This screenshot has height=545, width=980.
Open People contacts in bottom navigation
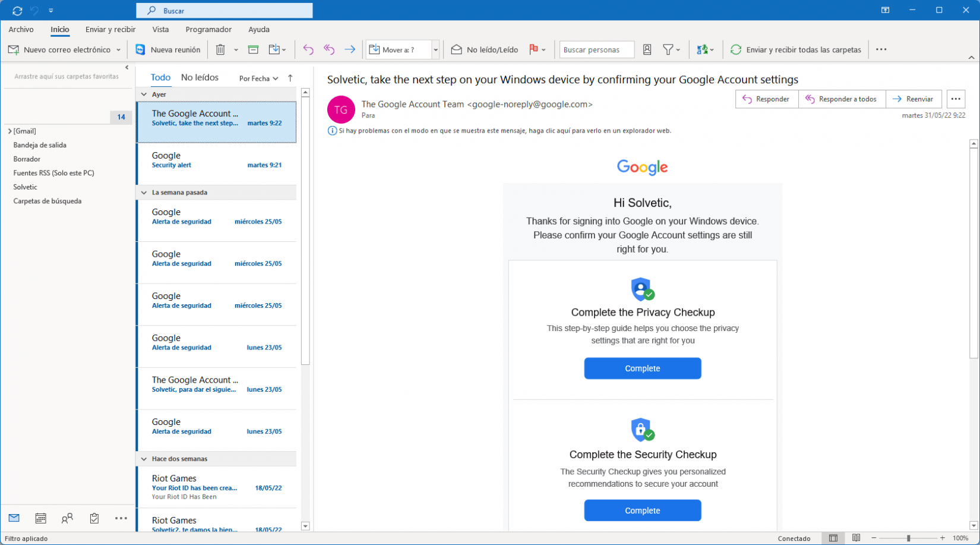pos(67,518)
